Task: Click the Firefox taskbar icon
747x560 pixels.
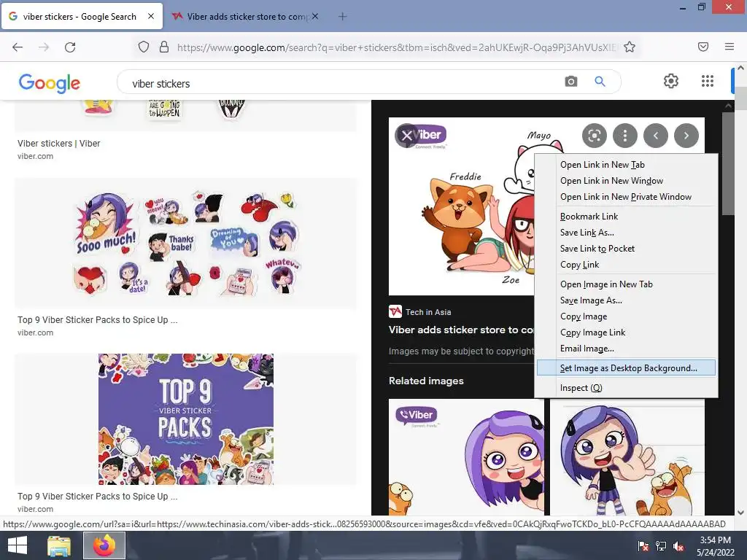Action: coord(104,545)
